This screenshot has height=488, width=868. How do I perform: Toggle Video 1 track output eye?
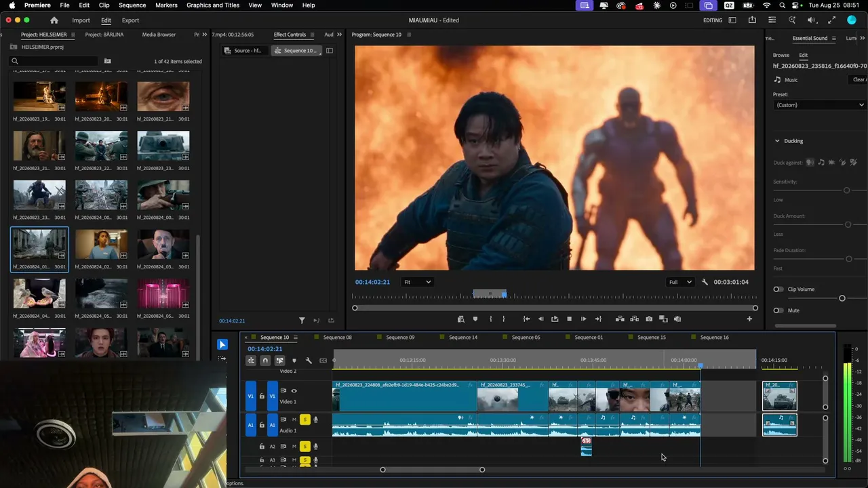[294, 390]
